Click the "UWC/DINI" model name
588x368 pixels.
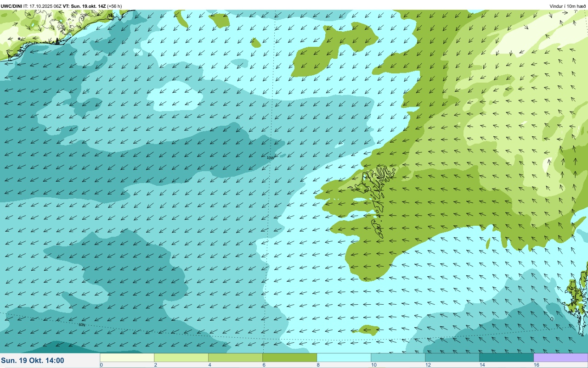click(x=11, y=6)
